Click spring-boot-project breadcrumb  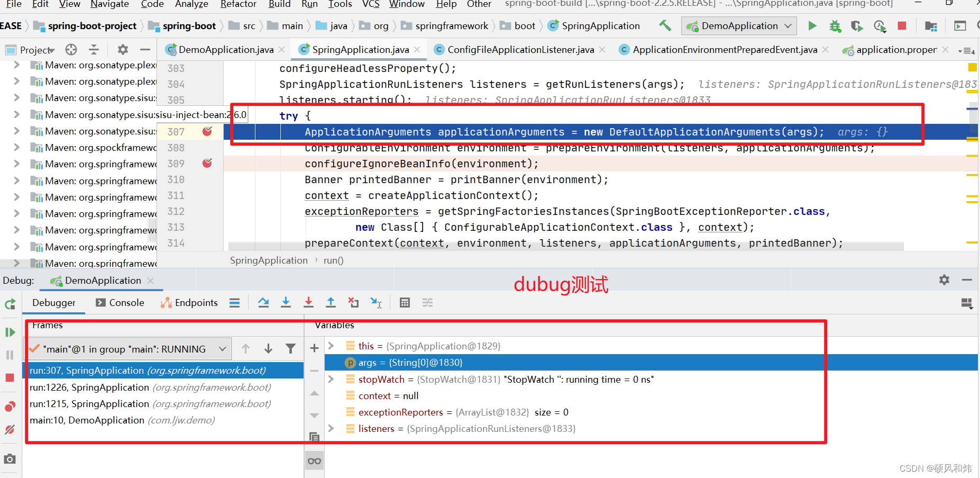pos(92,25)
